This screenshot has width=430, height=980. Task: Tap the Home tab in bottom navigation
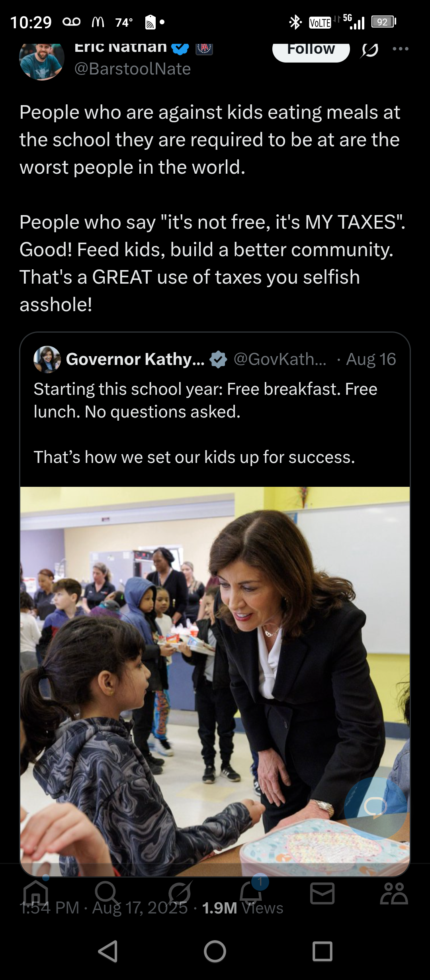click(x=36, y=893)
